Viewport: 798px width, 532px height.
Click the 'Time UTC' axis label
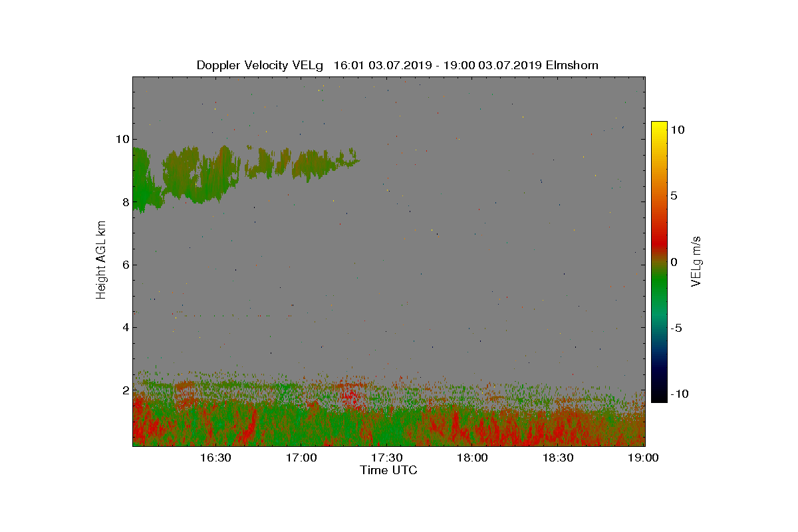click(388, 470)
